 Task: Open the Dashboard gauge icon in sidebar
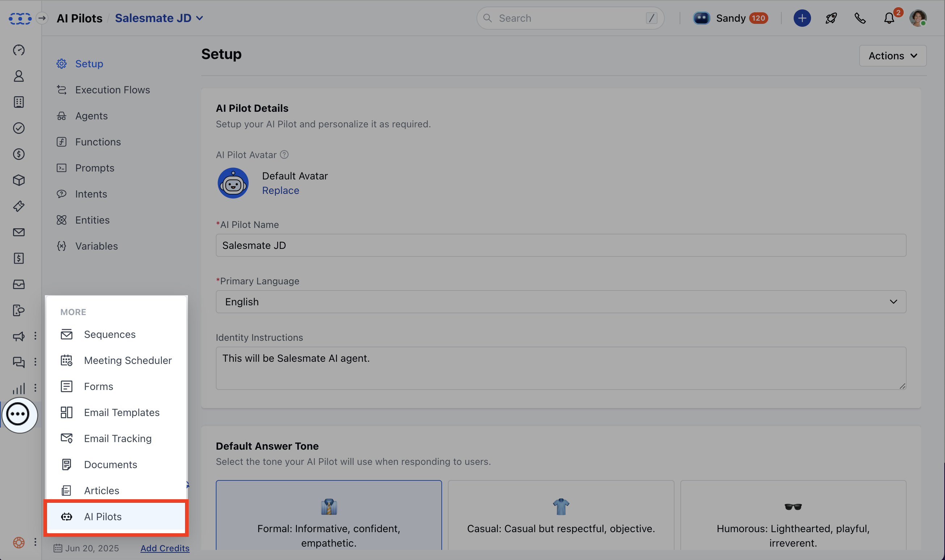pyautogui.click(x=18, y=50)
